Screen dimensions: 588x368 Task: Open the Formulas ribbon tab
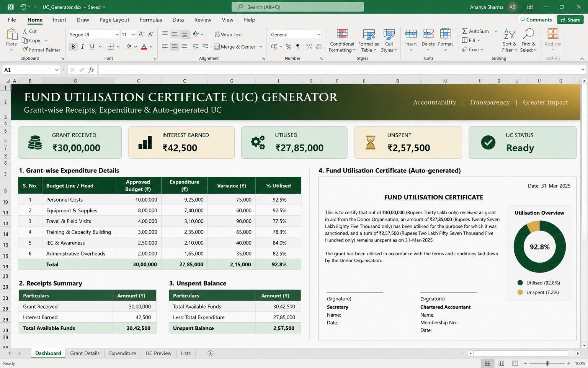coord(151,20)
